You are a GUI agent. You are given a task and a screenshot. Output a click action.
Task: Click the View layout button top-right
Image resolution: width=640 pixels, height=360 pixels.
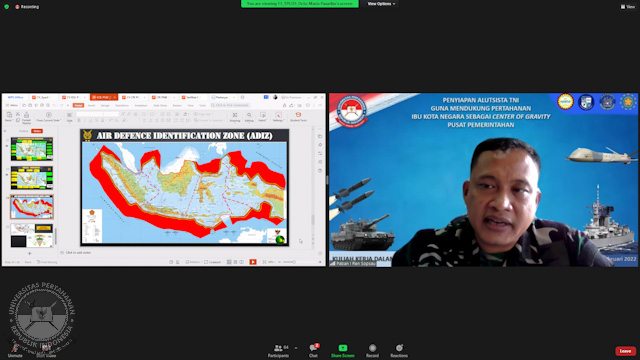628,7
